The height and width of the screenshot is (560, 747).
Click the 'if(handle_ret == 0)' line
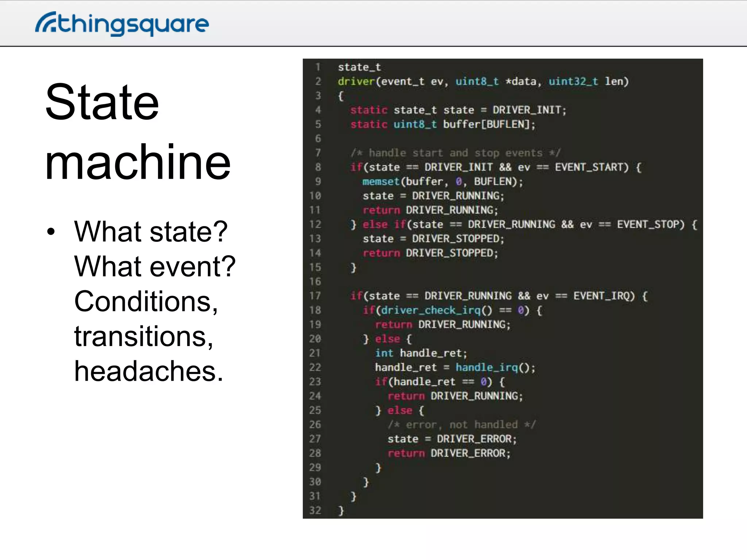[440, 381]
